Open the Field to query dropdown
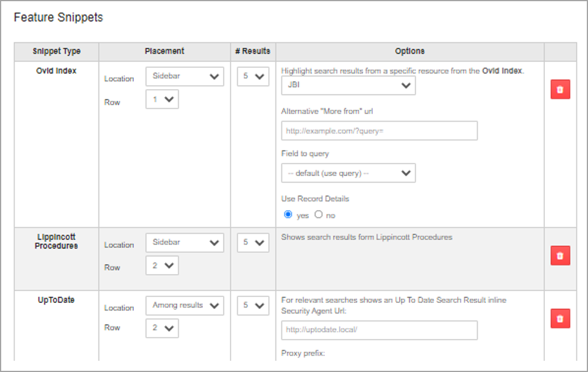The width and height of the screenshot is (588, 372). pos(349,173)
